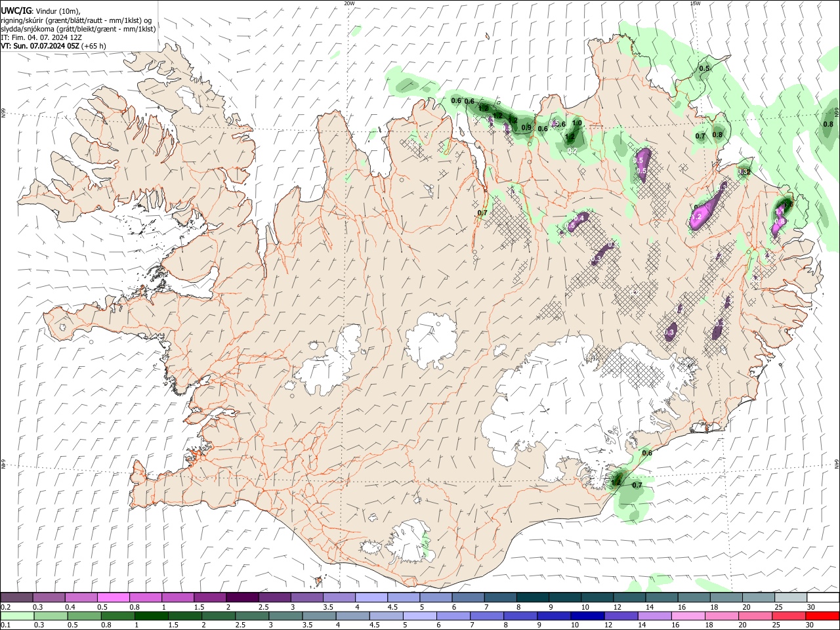840x630 pixels.
Task: Click the 'VT: Sun. 07.07.2024 05Z (+65 h)' line
Action: point(54,46)
